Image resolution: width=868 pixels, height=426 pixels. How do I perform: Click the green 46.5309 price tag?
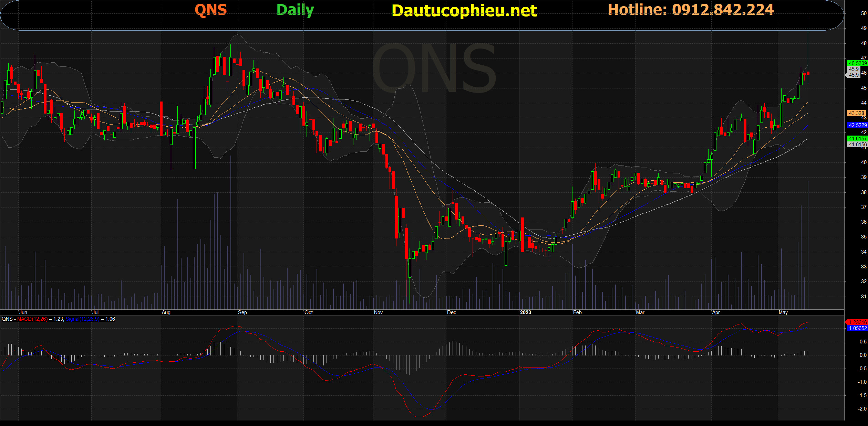coord(857,63)
